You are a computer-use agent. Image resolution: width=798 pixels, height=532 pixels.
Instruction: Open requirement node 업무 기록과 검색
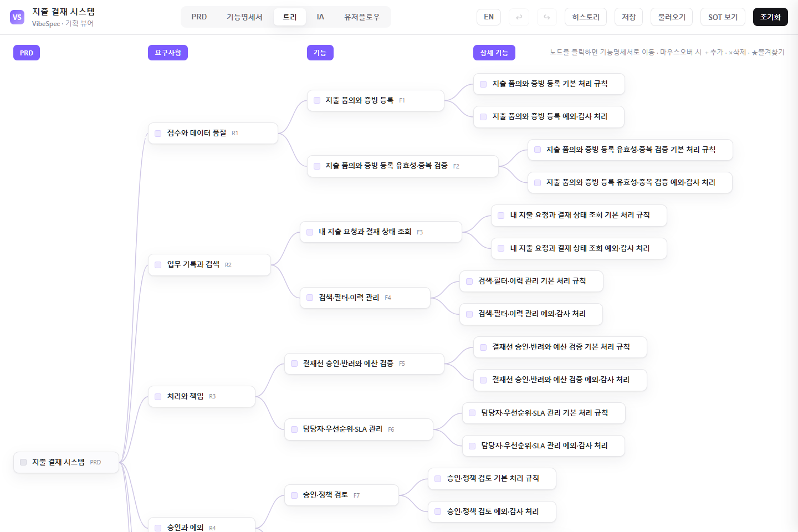pos(209,265)
